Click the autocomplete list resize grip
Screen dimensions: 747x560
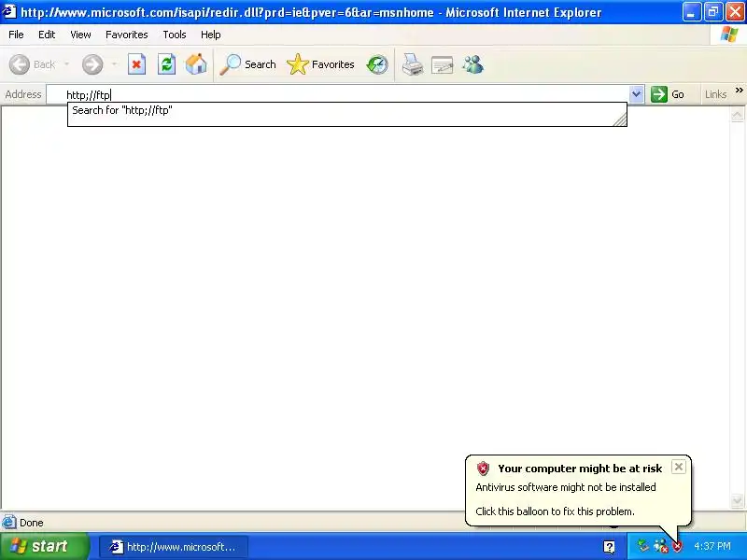click(620, 120)
